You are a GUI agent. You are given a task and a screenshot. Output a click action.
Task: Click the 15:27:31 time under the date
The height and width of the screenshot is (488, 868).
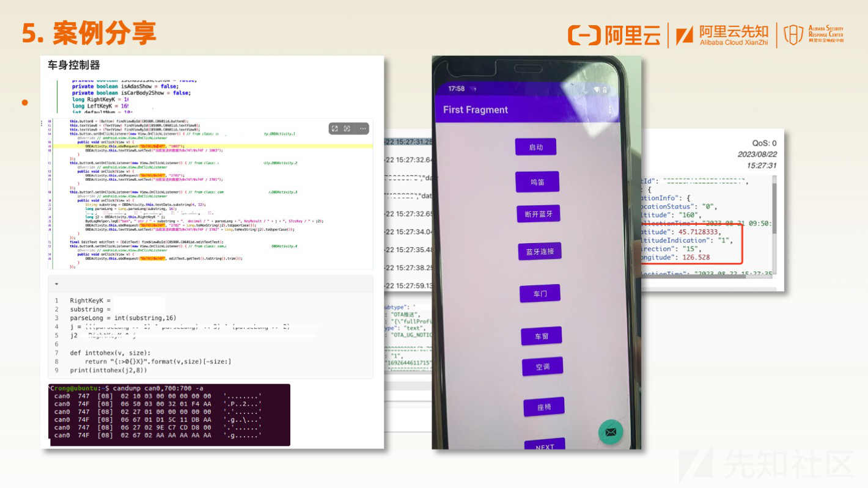coord(762,166)
